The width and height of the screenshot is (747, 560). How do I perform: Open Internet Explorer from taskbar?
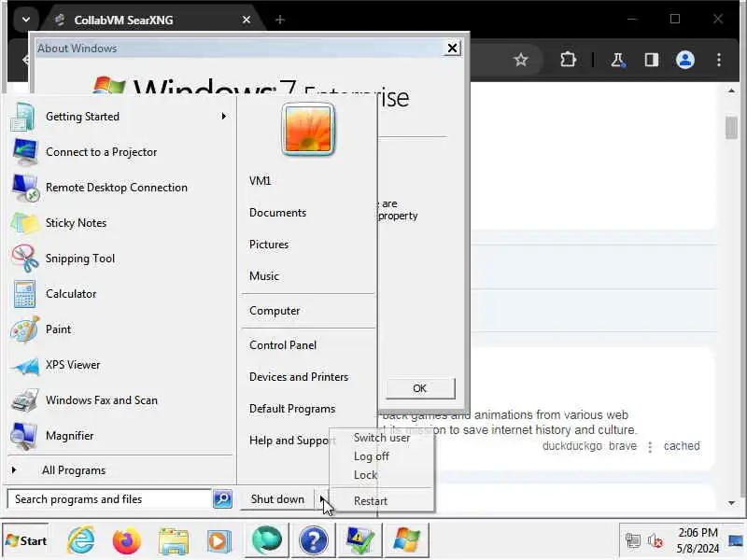[80, 540]
